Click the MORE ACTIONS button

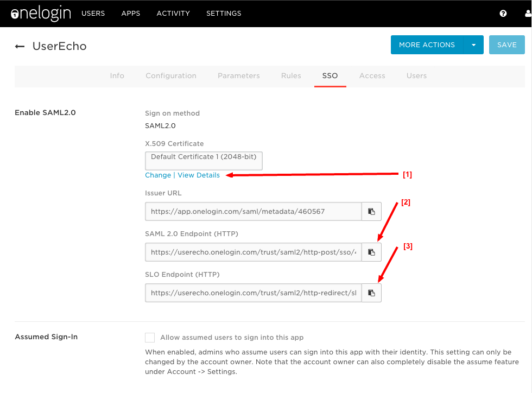(x=427, y=45)
